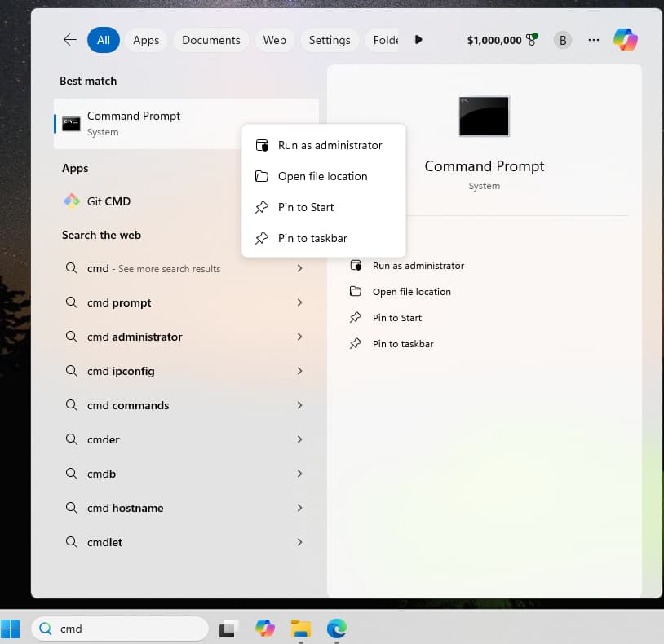This screenshot has height=644, width=664.
Task: Select Pin to taskbar in context menu
Action: tap(324, 238)
